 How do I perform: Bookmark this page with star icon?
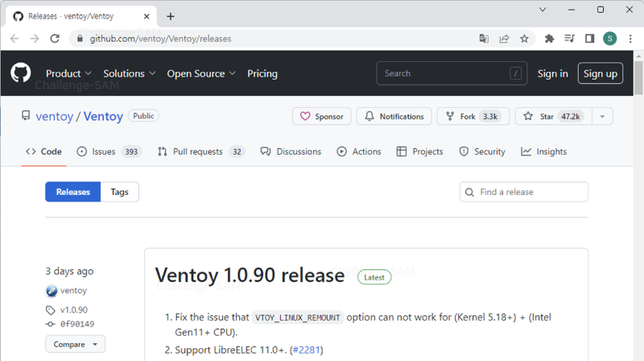pos(524,39)
